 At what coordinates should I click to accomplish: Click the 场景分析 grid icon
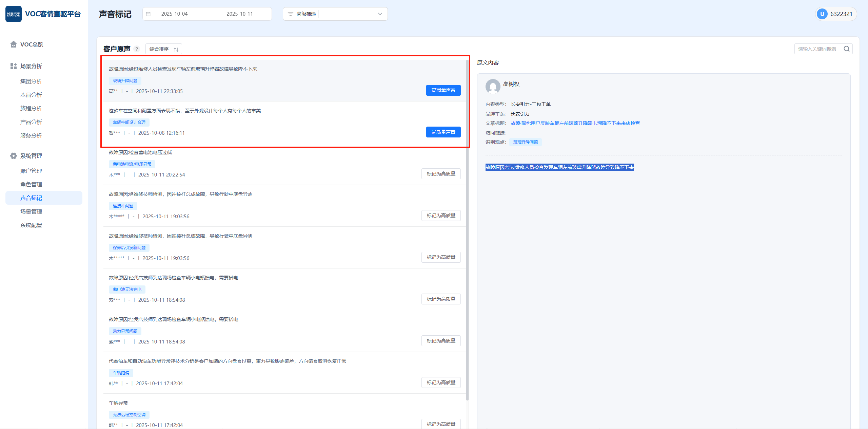click(x=14, y=66)
